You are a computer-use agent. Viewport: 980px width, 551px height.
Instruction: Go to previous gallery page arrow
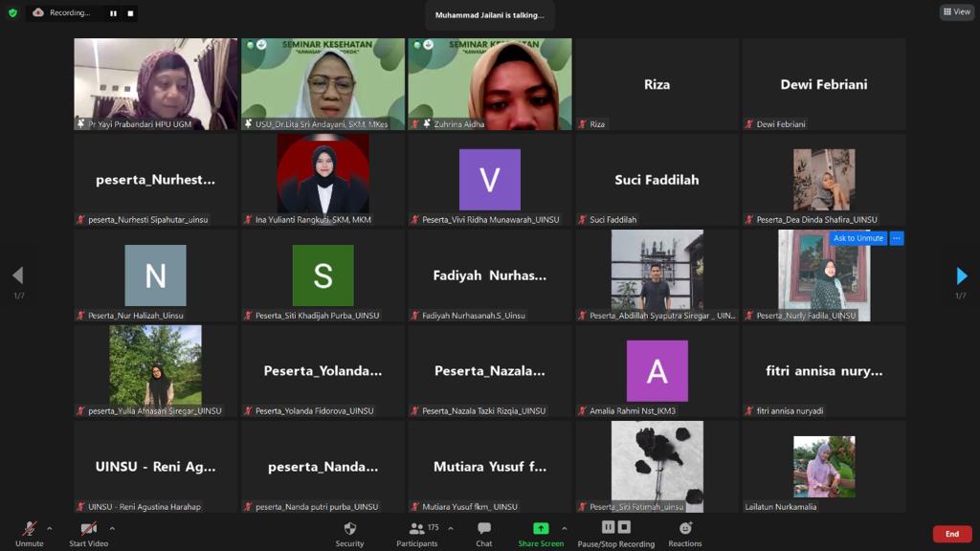tap(18, 275)
